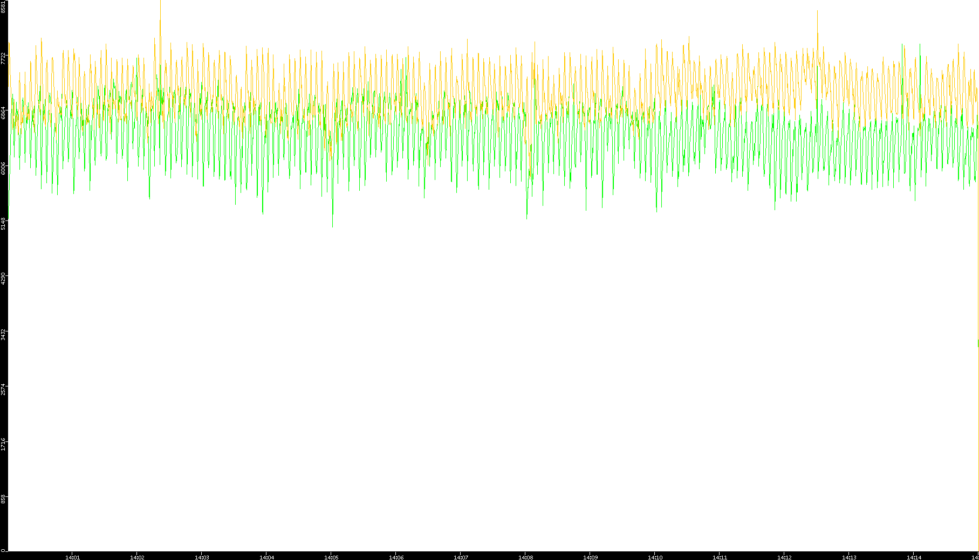Click the 3432 value axis label
Screen dimensions: 979x560
click(4, 334)
